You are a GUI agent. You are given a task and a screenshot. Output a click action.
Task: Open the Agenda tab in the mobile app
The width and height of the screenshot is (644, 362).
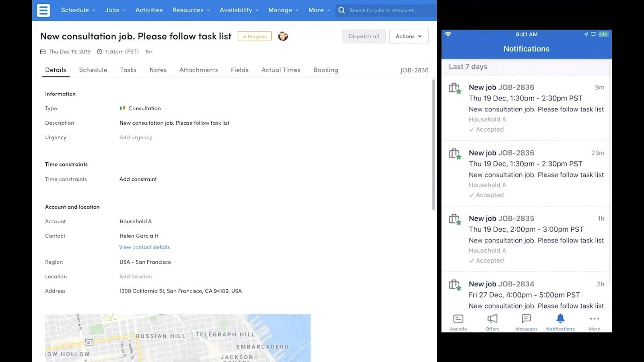coord(458,323)
